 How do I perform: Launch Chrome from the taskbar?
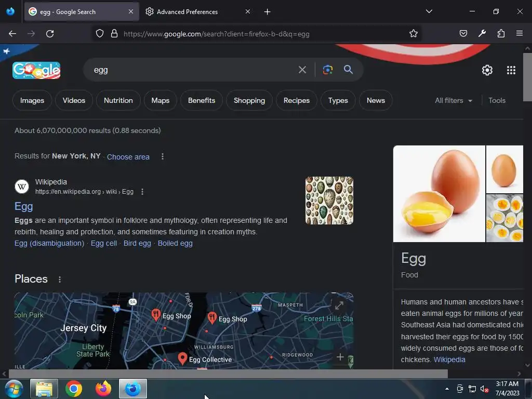click(x=74, y=389)
